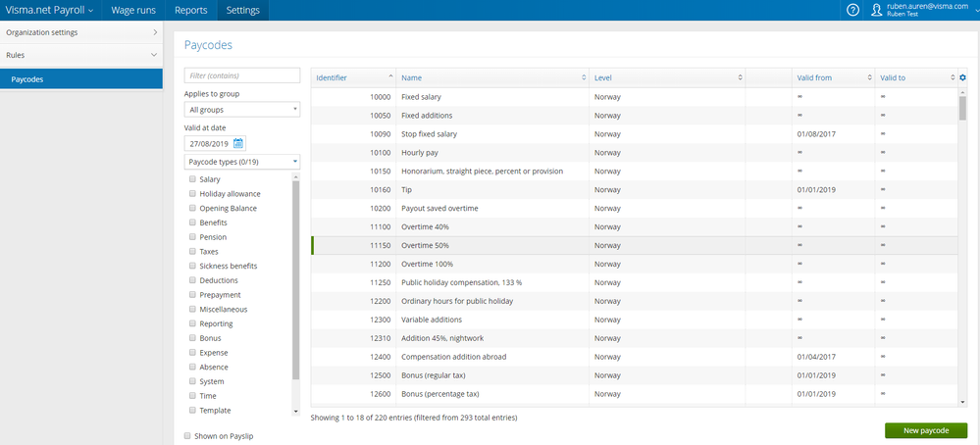Open the calendar date picker icon
The image size is (980, 445).
point(238,143)
